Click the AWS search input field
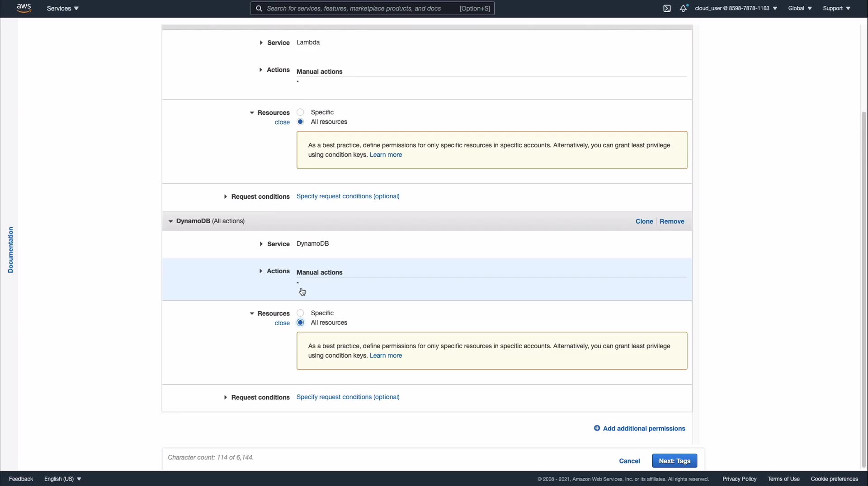The width and height of the screenshot is (868, 486). pos(362,9)
